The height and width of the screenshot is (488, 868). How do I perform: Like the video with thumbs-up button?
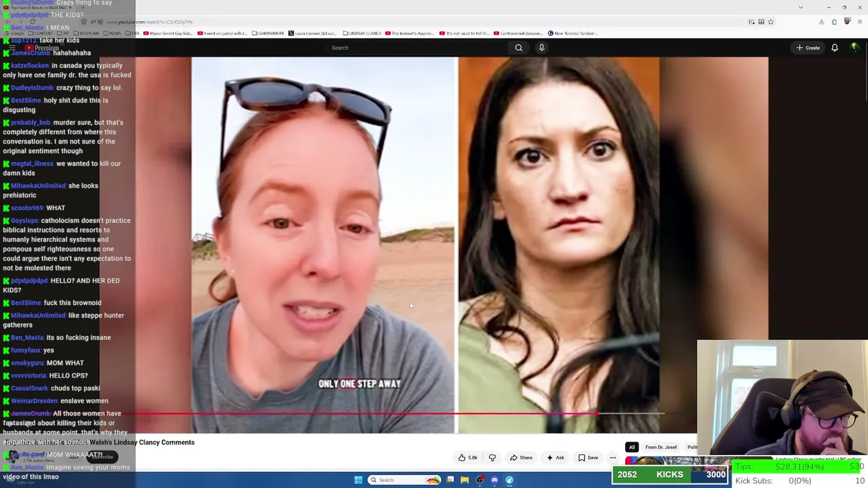pyautogui.click(x=468, y=457)
